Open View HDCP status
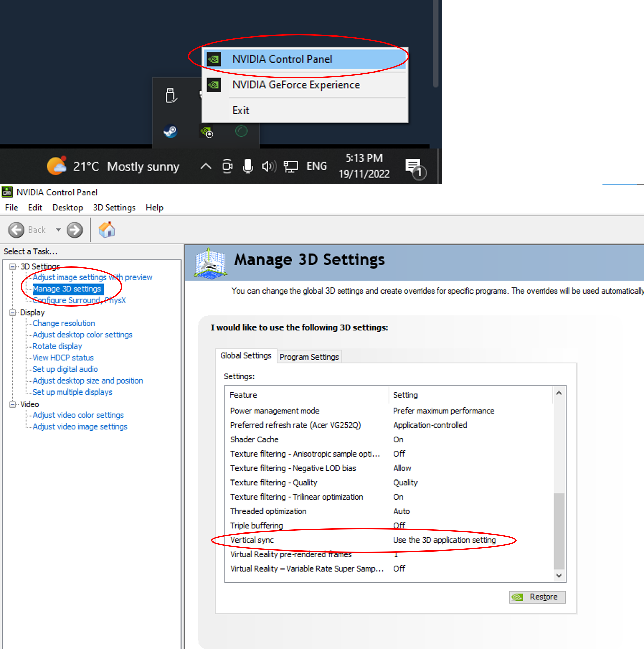The image size is (644, 649). click(x=63, y=358)
